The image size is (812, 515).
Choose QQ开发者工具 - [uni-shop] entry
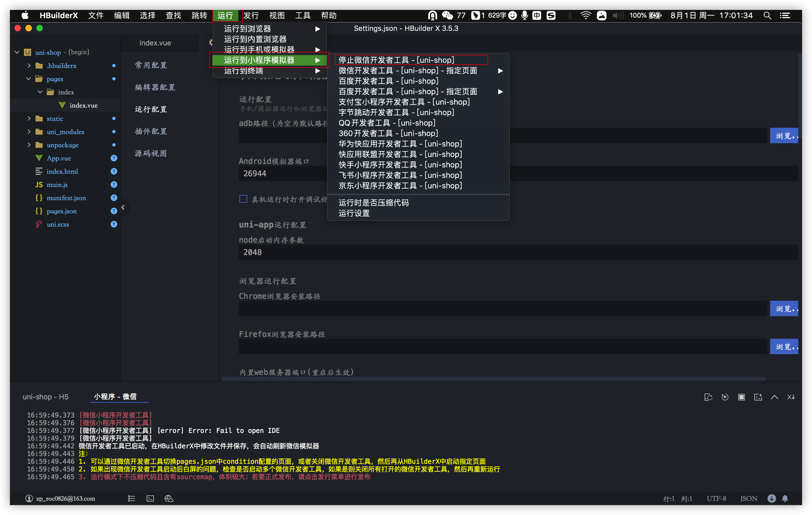point(418,123)
